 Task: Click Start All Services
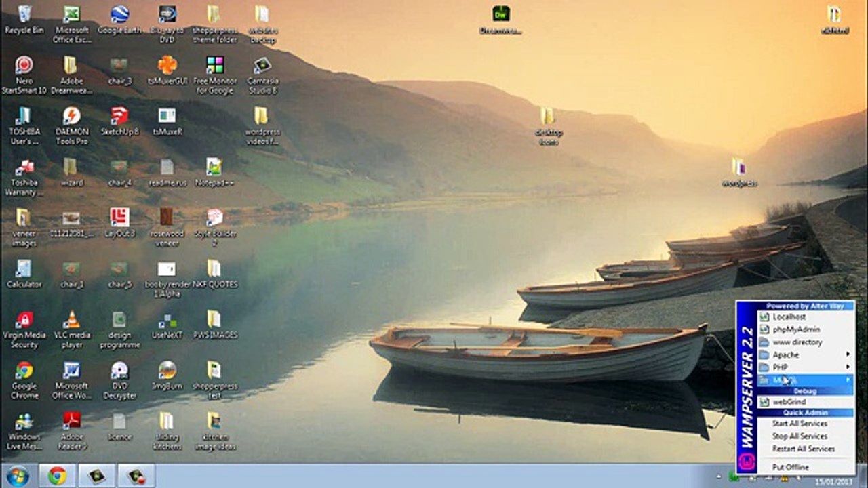click(x=805, y=424)
